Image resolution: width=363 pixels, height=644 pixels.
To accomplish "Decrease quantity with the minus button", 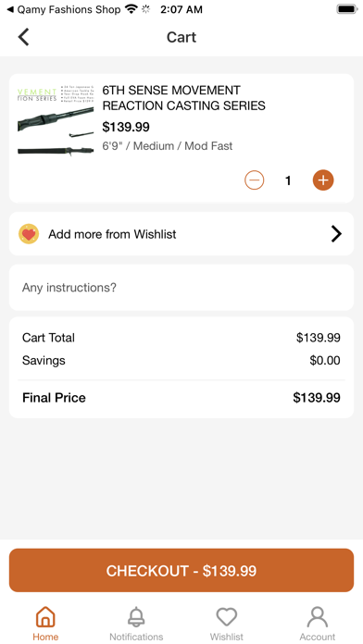I will 254,180.
